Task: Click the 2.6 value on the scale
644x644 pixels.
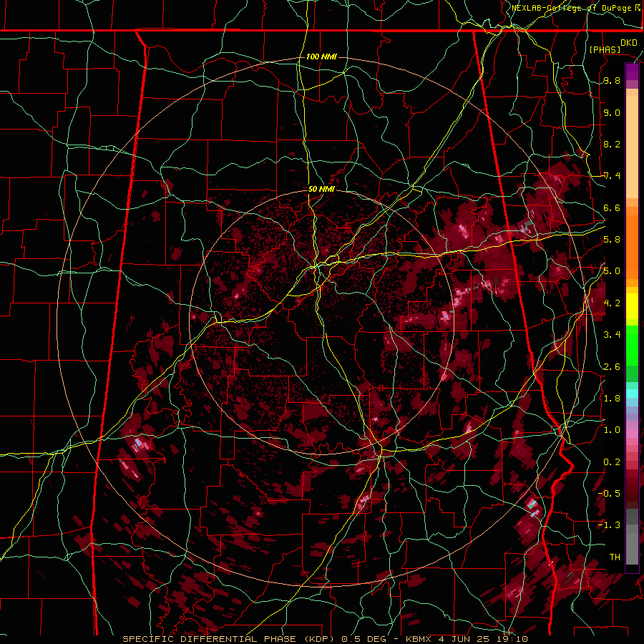Action: click(x=612, y=367)
